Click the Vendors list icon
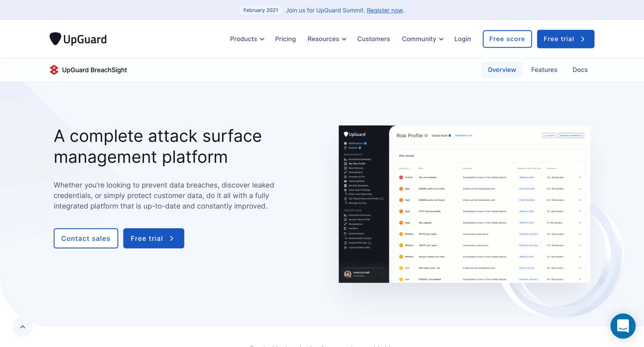Screen dimensions: 644x347 (x=345, y=228)
